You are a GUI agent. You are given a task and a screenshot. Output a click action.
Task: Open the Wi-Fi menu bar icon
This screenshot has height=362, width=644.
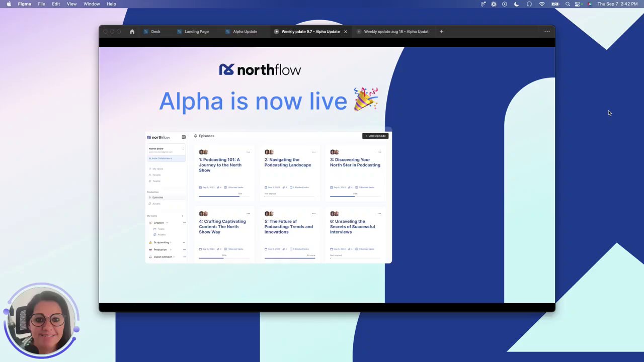542,4
